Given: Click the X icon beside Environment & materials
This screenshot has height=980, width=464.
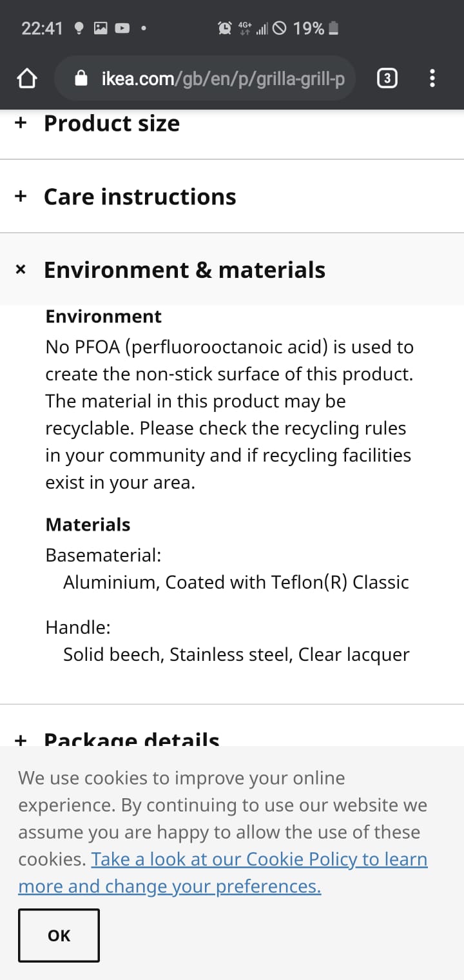Looking at the screenshot, I should pos(21,270).
